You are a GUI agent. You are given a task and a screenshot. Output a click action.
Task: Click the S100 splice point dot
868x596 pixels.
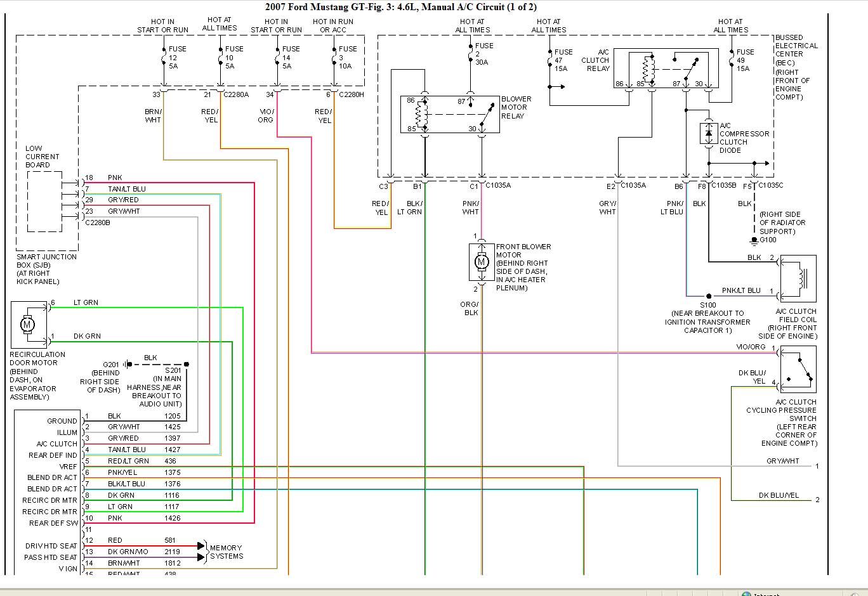click(709, 296)
